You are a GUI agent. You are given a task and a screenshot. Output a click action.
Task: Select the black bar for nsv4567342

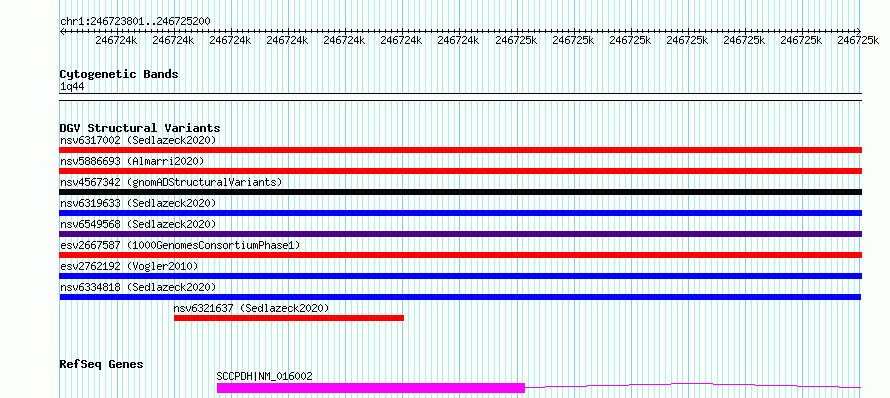coord(461,192)
